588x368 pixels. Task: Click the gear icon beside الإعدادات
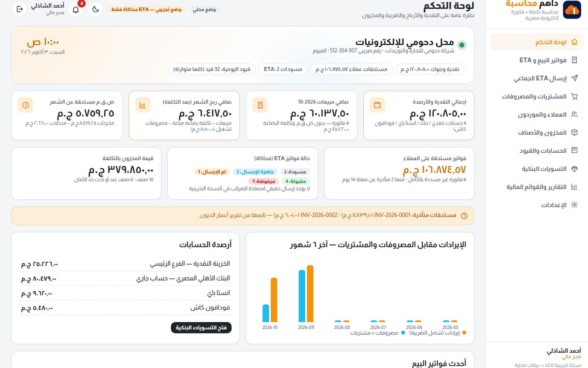(x=575, y=205)
